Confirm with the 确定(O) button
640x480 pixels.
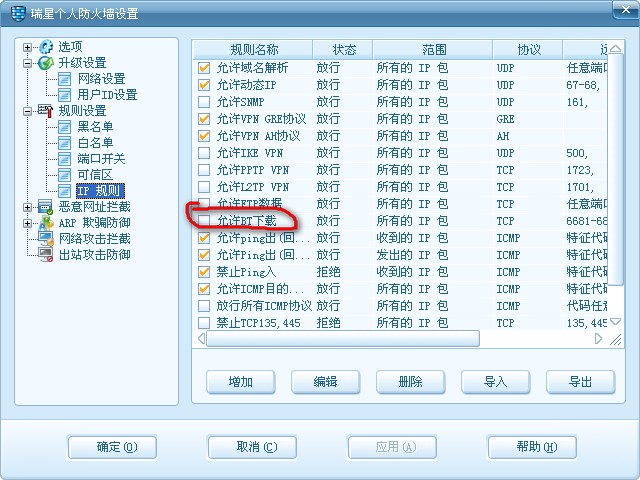pyautogui.click(x=112, y=447)
